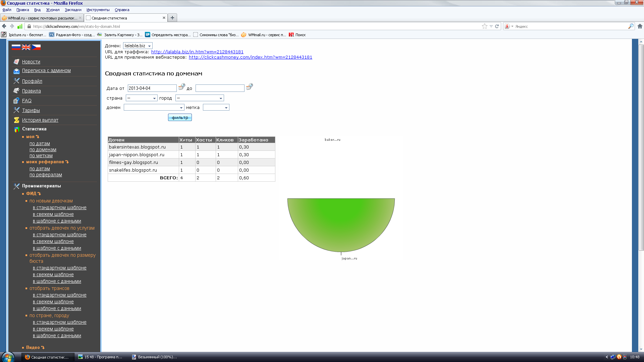The height and width of the screenshot is (362, 644).
Task: Open the lalabla.biz traffic URL link
Action: (x=197, y=52)
